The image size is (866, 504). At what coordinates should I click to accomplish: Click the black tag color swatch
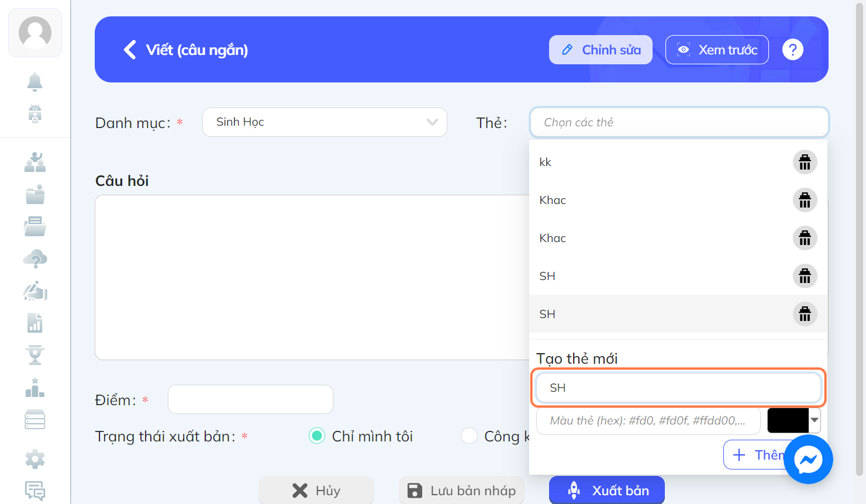tap(788, 420)
